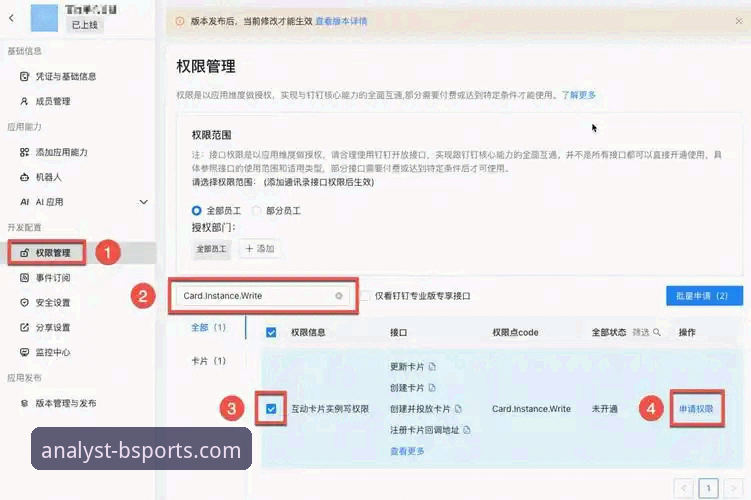Click the Card.Instance.Write code cell
The width and height of the screenshot is (751, 500).
pos(531,409)
